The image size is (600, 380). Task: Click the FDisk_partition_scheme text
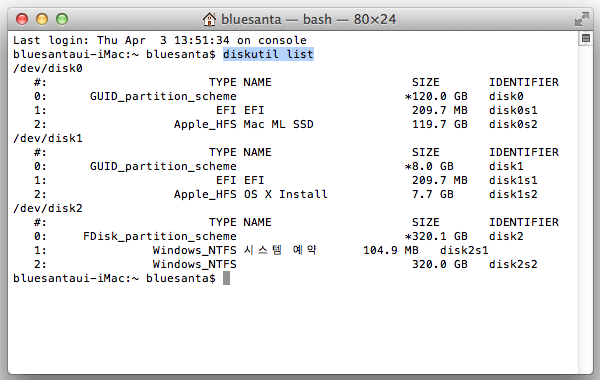click(160, 236)
